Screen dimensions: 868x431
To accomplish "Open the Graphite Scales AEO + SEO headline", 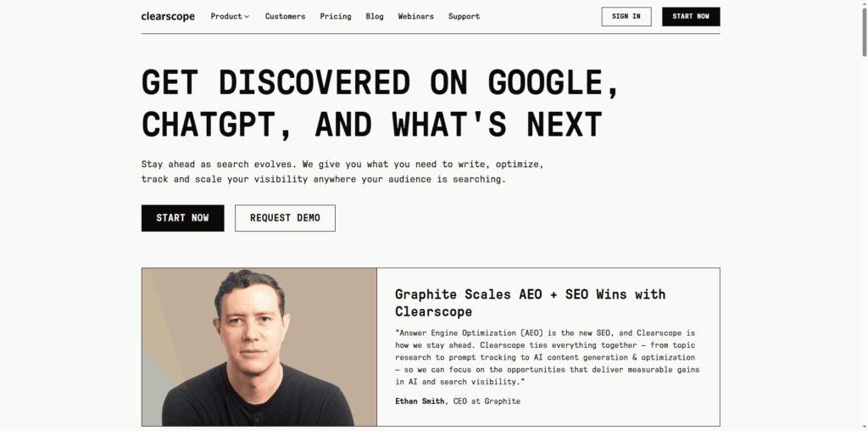I will [530, 302].
